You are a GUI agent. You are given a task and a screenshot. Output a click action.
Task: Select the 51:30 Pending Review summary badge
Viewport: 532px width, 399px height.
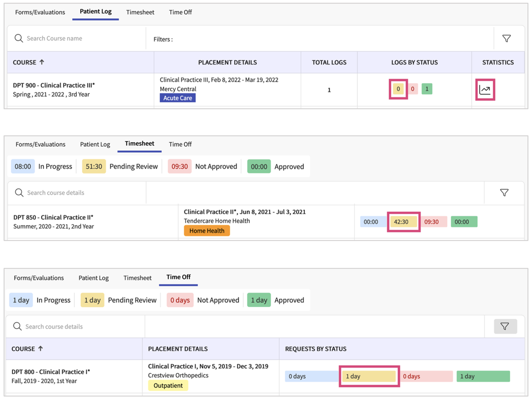coord(94,166)
